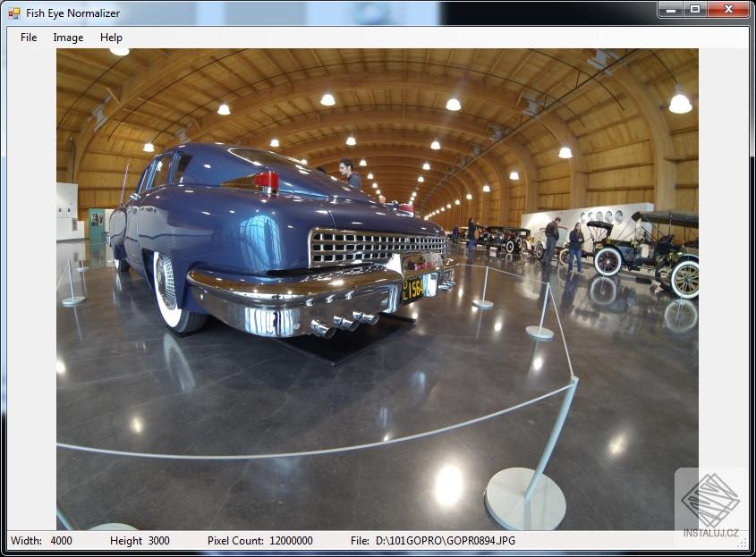The image size is (756, 557).
Task: Open the Image menu
Action: pos(68,38)
